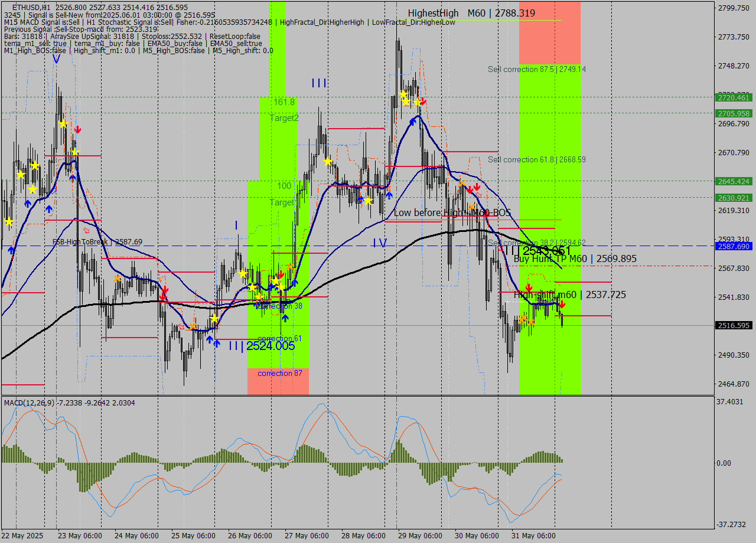Select the yellow star beside Sell correction 61.8
The width and height of the screenshot is (756, 543).
tap(462, 183)
